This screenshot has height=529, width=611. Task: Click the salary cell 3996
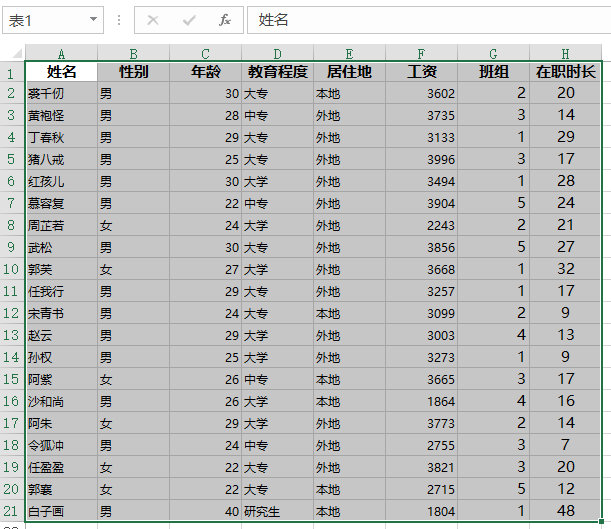(x=421, y=159)
